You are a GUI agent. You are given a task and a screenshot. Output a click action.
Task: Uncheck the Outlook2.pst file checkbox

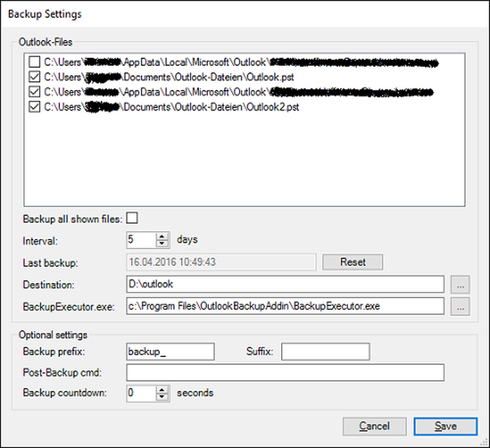point(34,107)
